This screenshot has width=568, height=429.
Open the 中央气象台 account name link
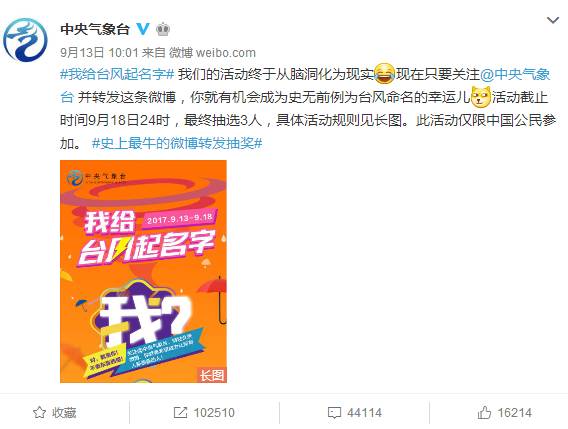[95, 29]
